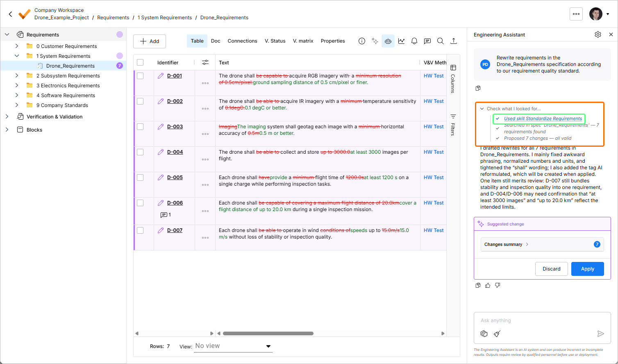Viewport: 618px width, 364px height.
Task: Open Engineering Assistant settings gear
Action: [598, 34]
